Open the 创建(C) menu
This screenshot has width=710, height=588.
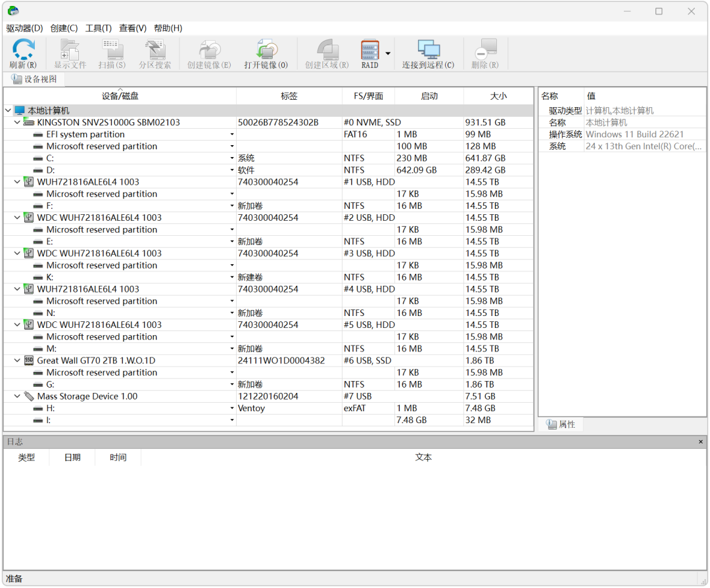coord(64,28)
